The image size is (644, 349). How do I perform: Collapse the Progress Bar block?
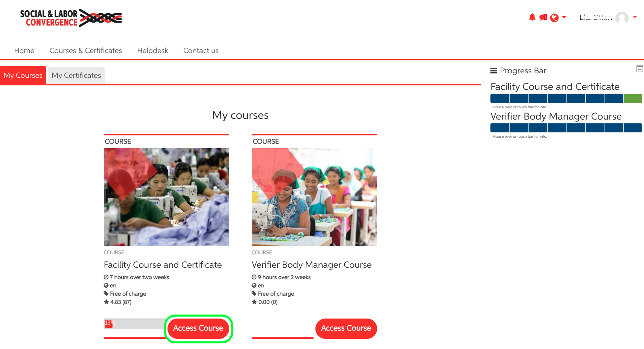639,69
